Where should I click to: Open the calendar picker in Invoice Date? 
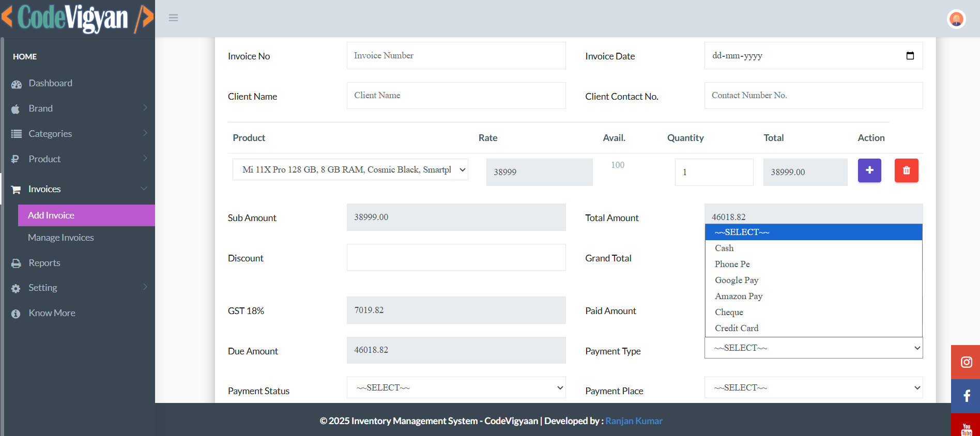(910, 56)
